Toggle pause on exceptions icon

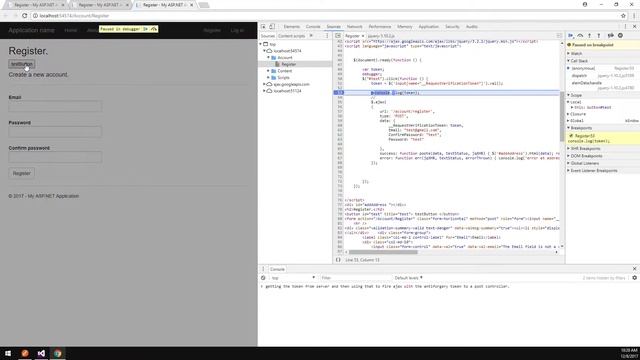pyautogui.click(x=620, y=36)
